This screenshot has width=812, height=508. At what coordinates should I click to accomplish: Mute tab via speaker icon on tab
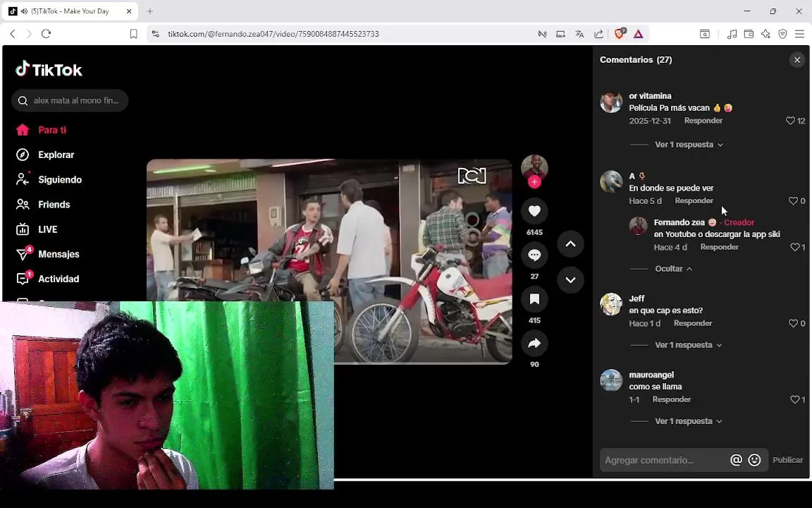click(x=25, y=11)
